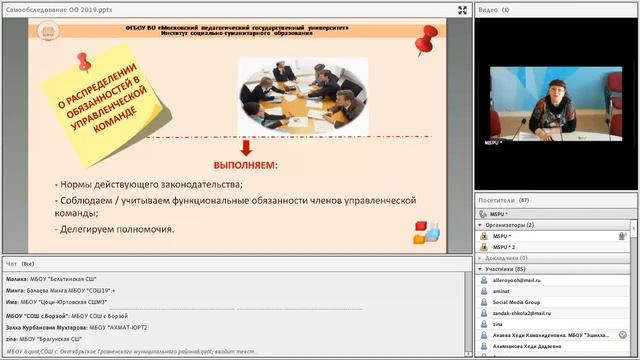The image size is (640, 360).
Task: Click the webcam video of the presenter
Action: (556, 104)
